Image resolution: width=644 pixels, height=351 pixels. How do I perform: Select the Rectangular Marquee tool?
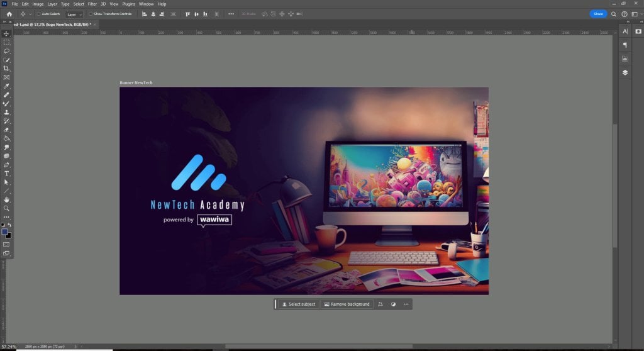[x=6, y=42]
